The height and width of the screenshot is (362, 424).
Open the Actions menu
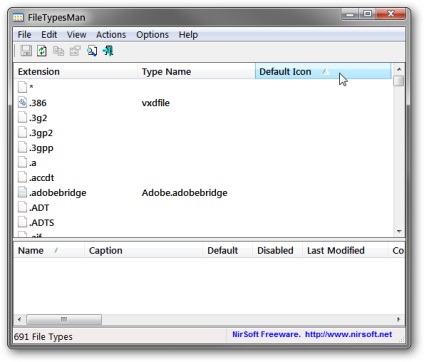(111, 35)
